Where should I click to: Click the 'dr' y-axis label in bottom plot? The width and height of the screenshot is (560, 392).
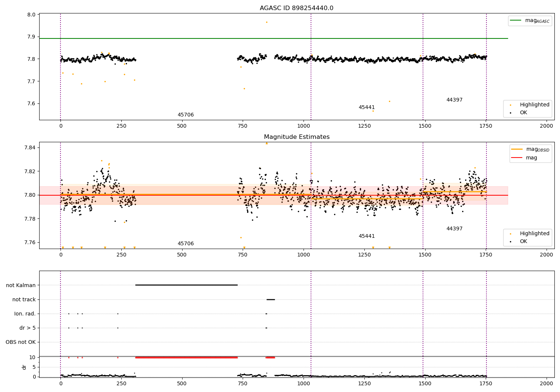[x=24, y=367]
